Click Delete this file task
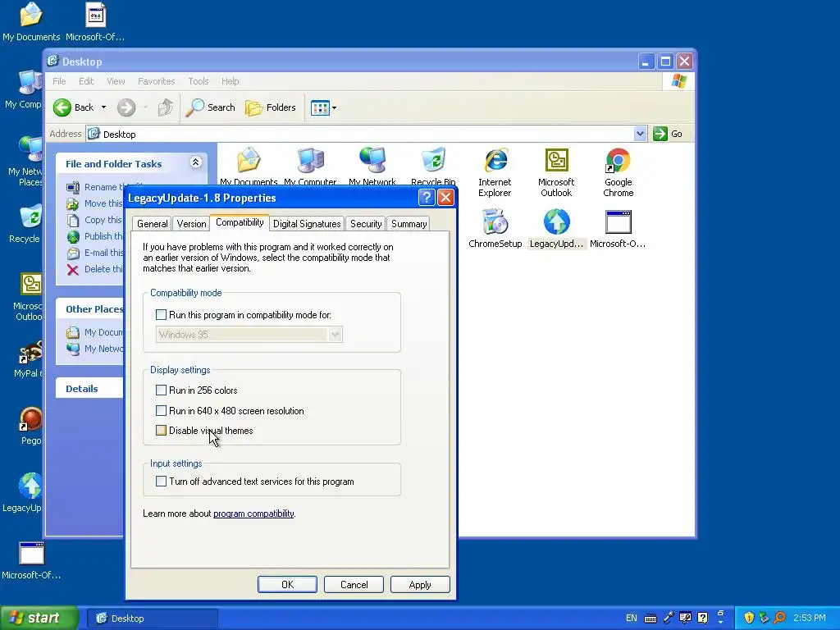 pos(94,269)
